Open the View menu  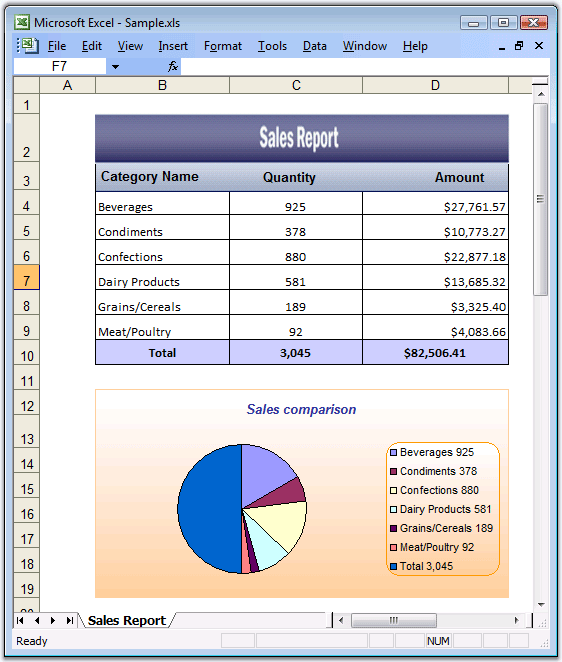click(130, 46)
